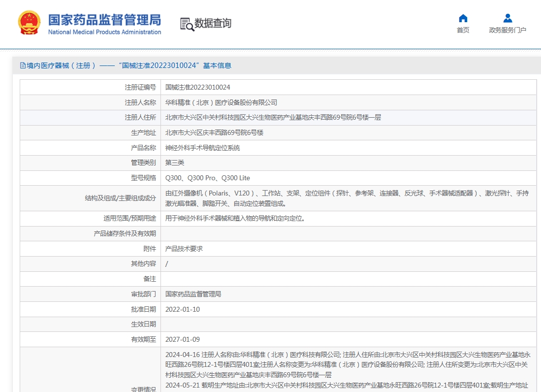Click the 2024-04-16 change record text

tap(348, 365)
